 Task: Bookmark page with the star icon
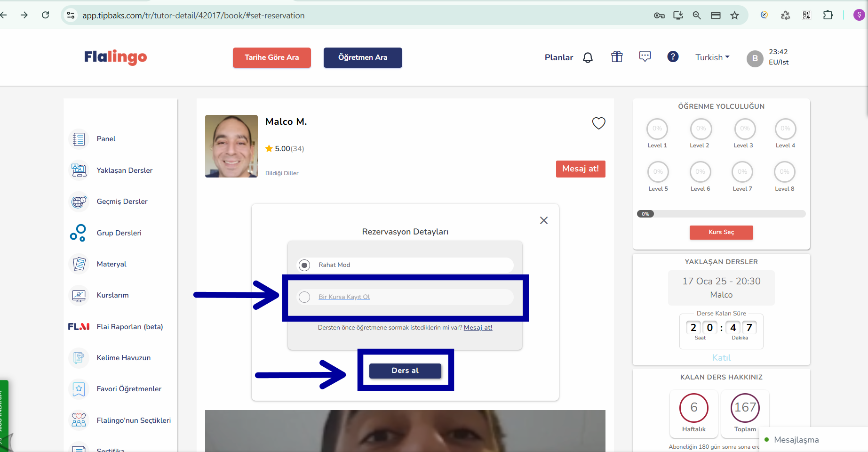(734, 16)
